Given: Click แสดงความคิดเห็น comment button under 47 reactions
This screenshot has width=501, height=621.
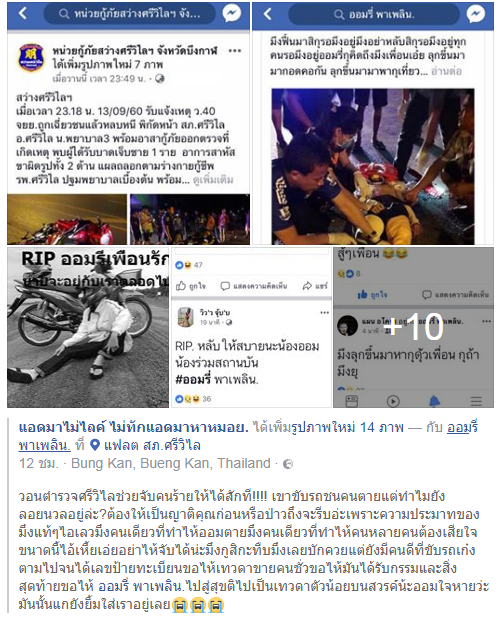Looking at the screenshot, I should [254, 286].
